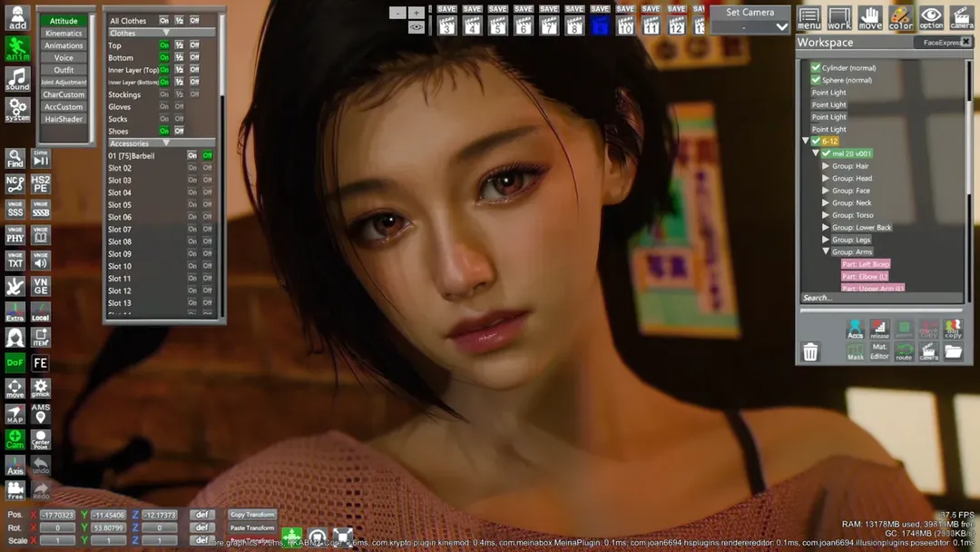Toggle the eye visibility icon at top

(416, 27)
